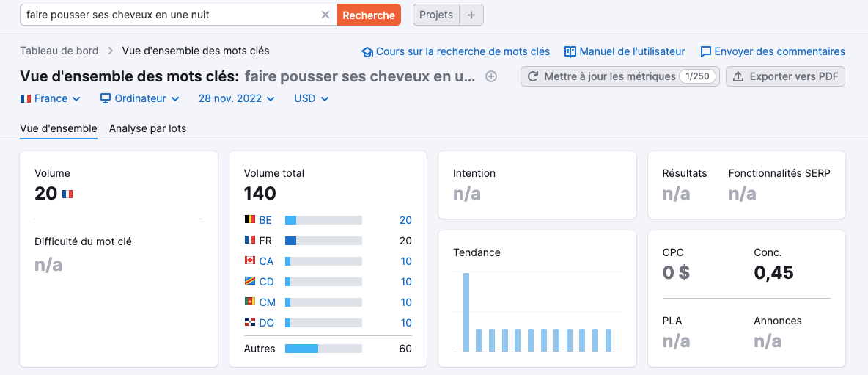The width and height of the screenshot is (868, 375).
Task: Open Envoyer des commentaires link
Action: 779,51
